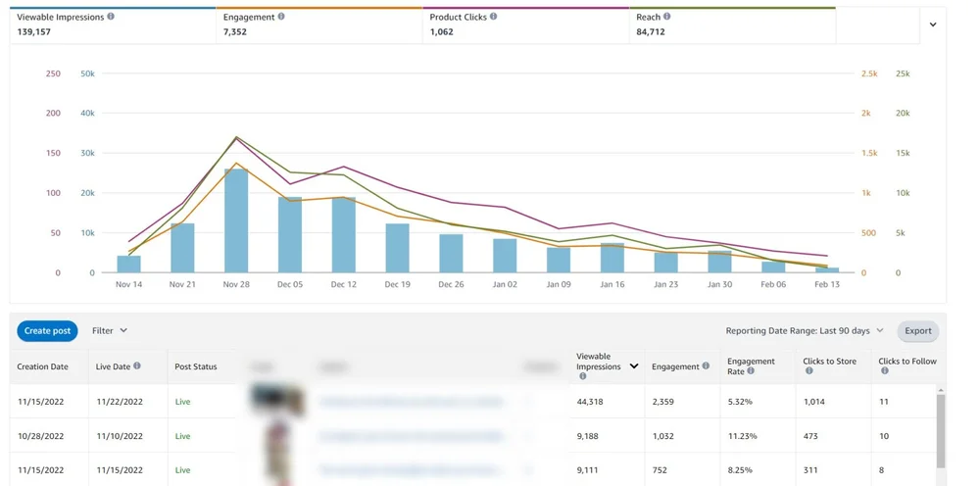Click thumbnail of post created 11/15/2022 live 11/22/2022
The image size is (980, 486).
[x=277, y=401]
